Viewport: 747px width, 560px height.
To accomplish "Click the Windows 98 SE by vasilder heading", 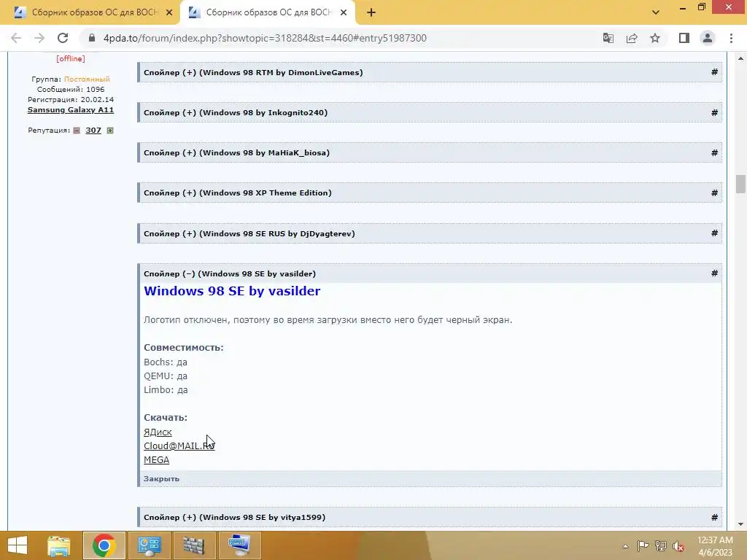I will 232,291.
